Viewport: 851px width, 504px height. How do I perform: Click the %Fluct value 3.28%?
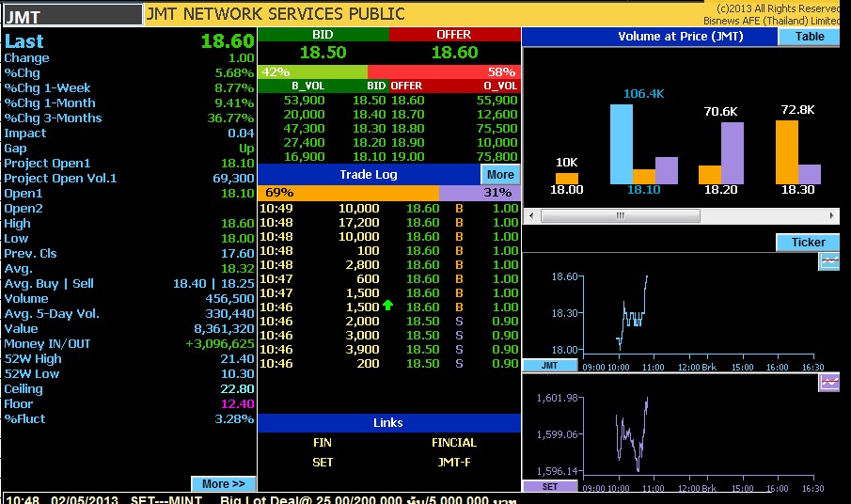[x=234, y=418]
